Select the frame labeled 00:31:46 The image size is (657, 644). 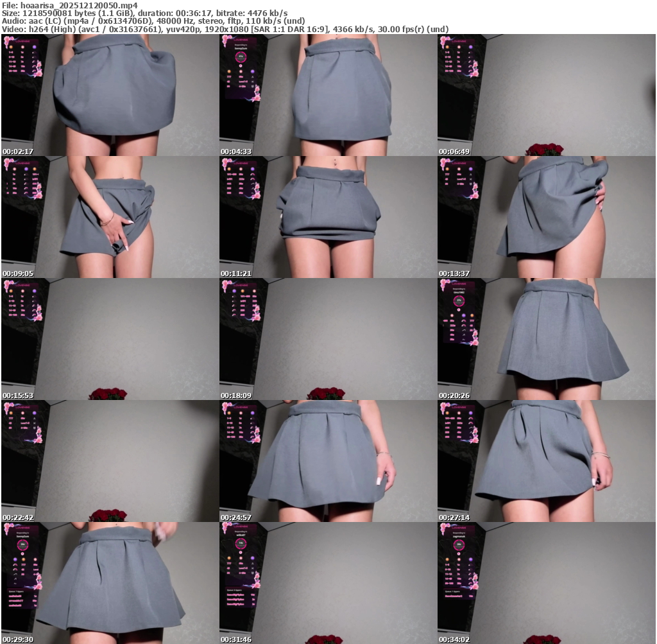pos(328,583)
